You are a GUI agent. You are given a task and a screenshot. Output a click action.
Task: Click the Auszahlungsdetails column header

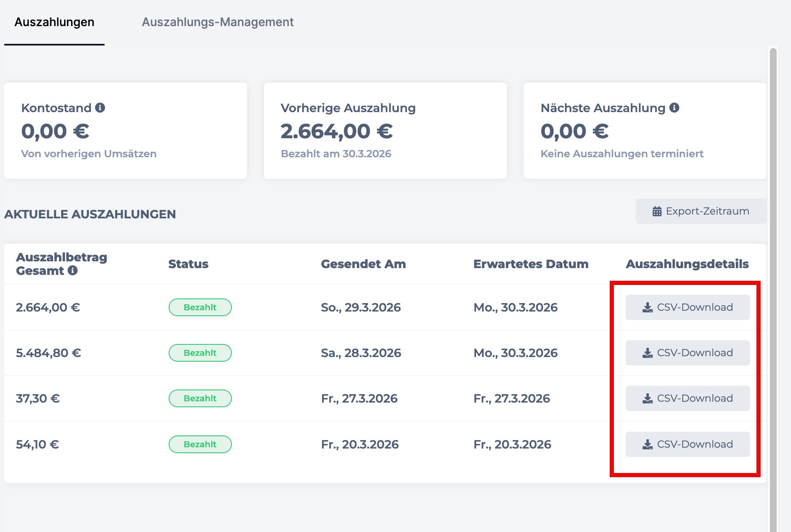click(x=687, y=264)
